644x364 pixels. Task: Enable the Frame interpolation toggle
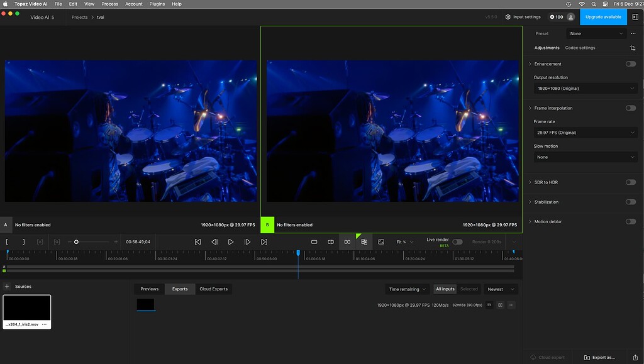(x=631, y=108)
